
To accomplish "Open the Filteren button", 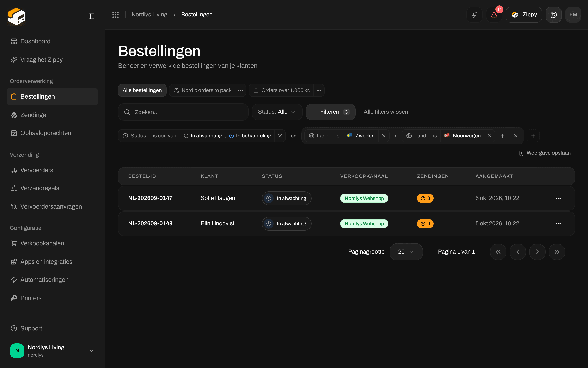I will [331, 112].
